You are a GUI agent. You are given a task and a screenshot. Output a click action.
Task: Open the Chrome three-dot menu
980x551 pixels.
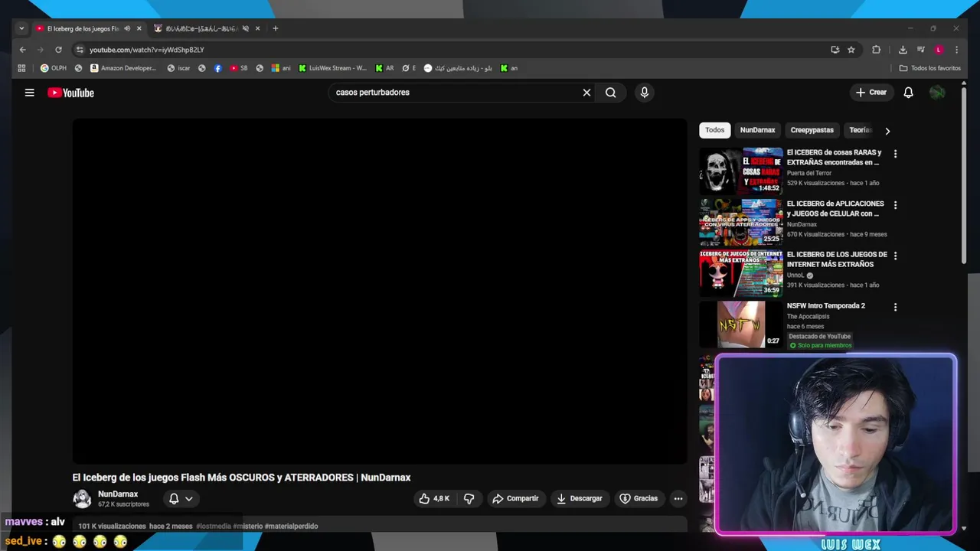956,50
